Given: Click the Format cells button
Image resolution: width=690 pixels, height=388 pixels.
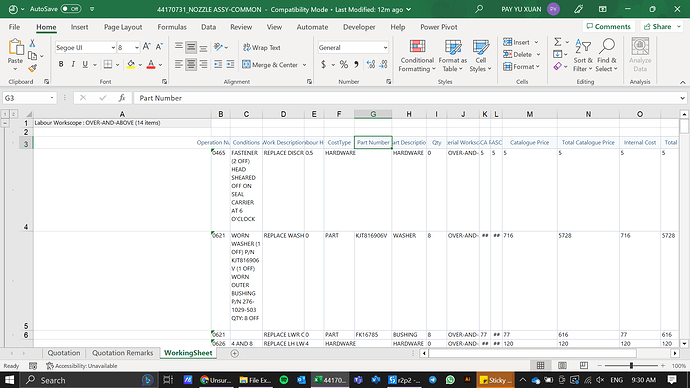Looking at the screenshot, I should (x=521, y=66).
